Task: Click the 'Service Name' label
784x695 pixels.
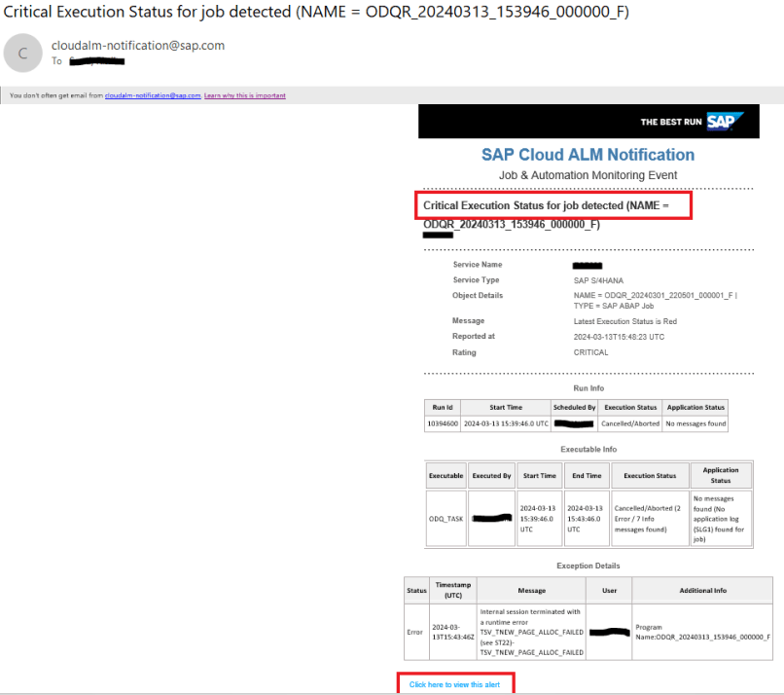Action: 478,264
